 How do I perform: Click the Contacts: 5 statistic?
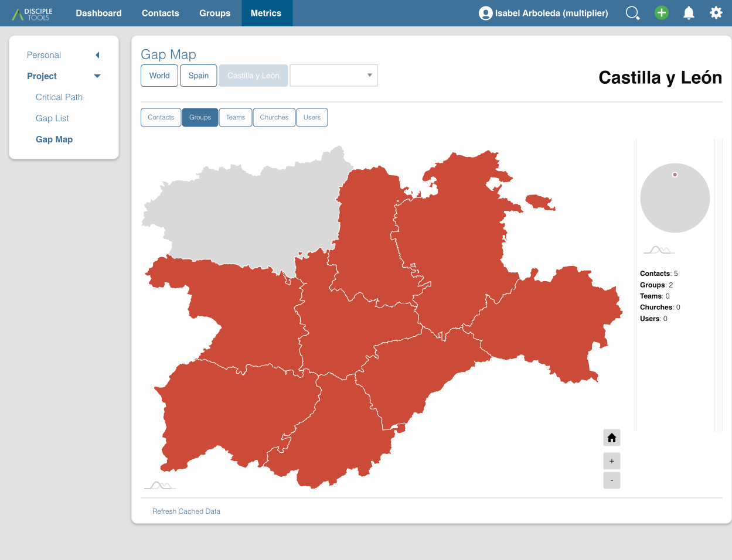(659, 274)
